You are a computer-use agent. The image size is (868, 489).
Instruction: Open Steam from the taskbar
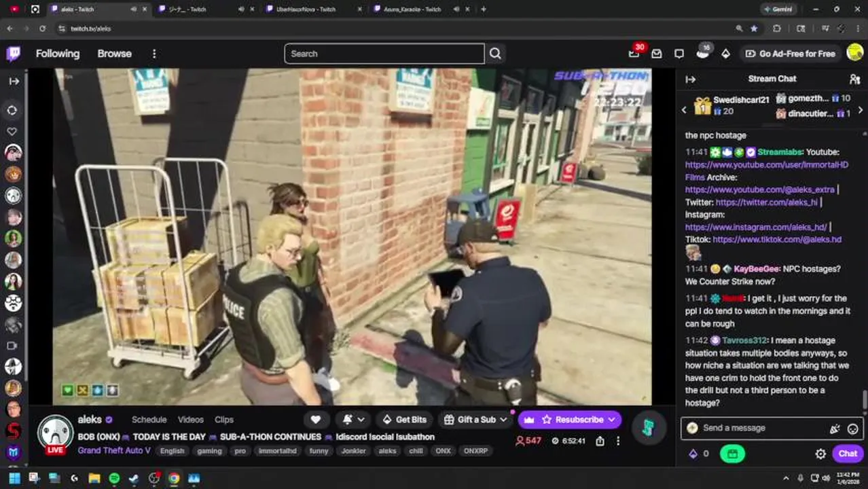coord(134,478)
